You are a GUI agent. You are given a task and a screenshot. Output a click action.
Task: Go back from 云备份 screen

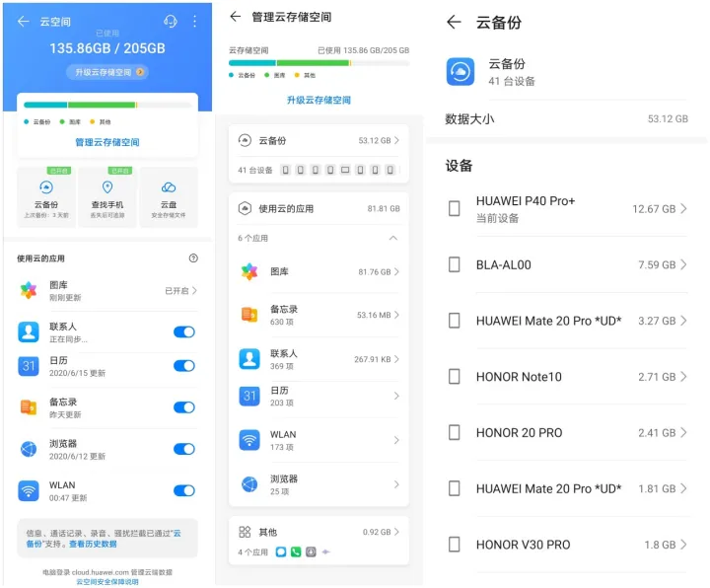coord(454,22)
